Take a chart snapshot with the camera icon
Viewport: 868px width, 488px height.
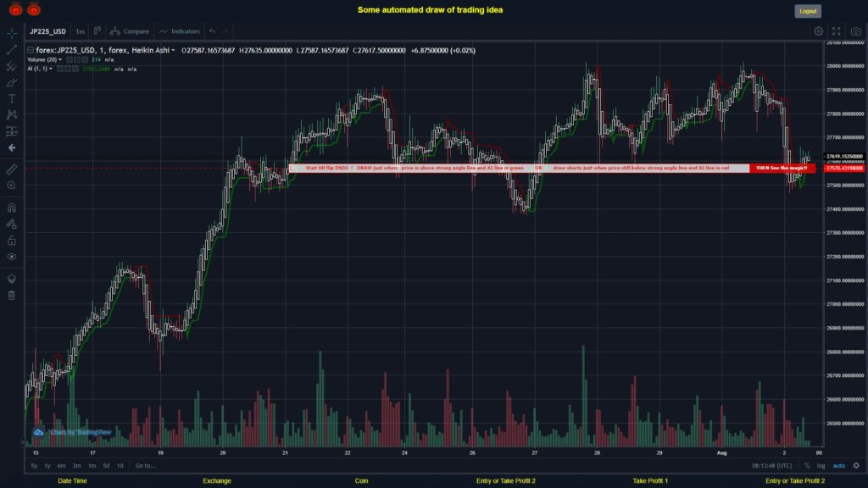tap(856, 31)
